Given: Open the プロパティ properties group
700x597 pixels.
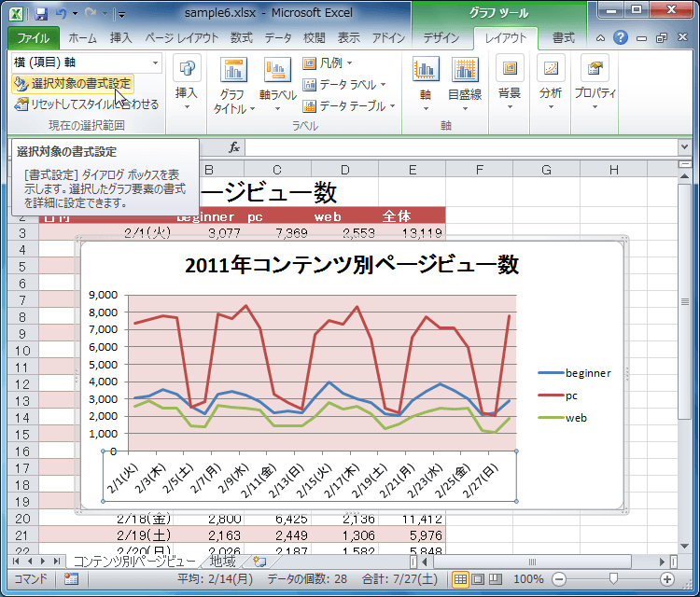Looking at the screenshot, I should click(595, 82).
